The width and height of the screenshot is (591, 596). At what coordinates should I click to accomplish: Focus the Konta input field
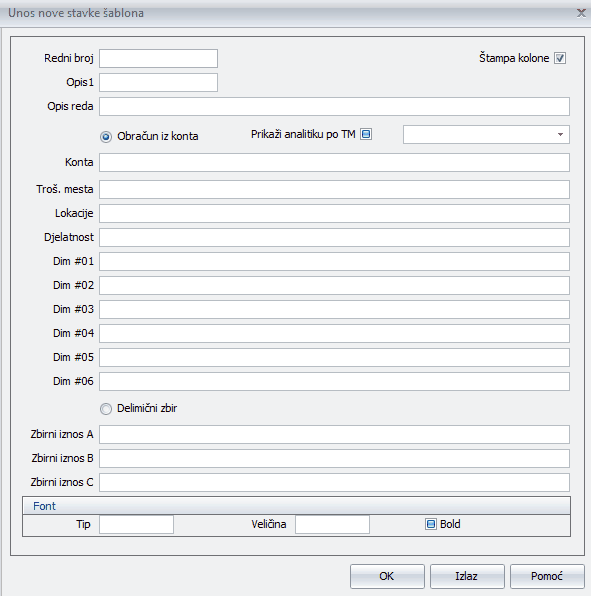point(334,163)
